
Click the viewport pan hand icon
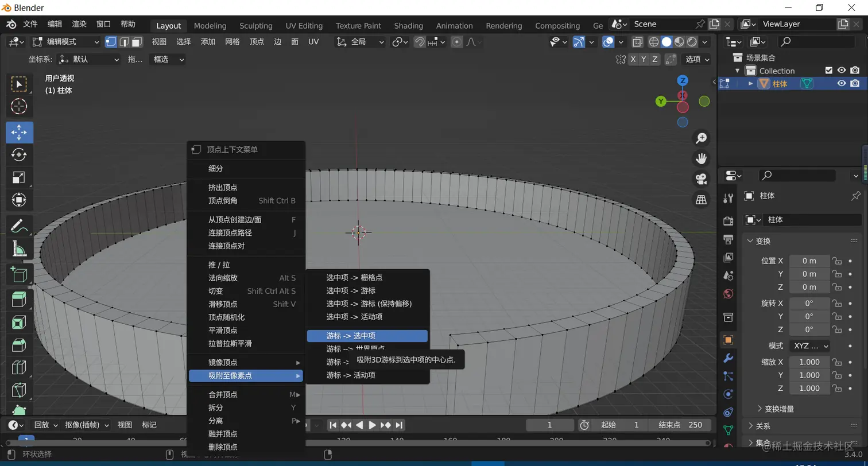coord(701,158)
